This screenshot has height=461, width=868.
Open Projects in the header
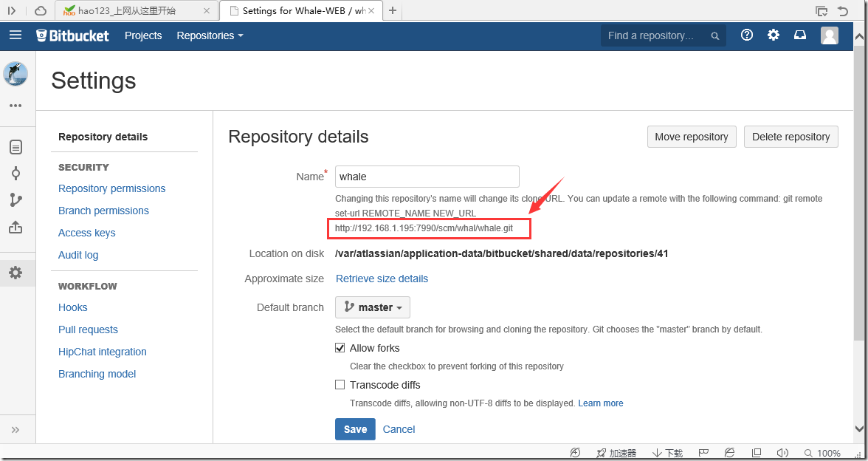(x=143, y=35)
